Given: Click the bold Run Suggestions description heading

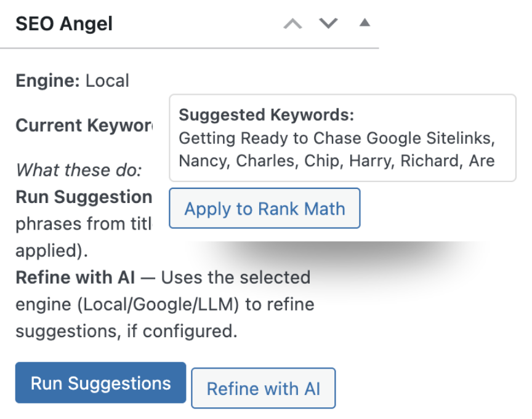Looking at the screenshot, I should coord(84,197).
